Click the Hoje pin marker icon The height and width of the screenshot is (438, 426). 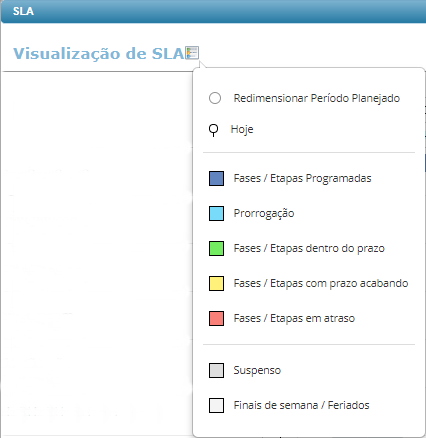coord(213,130)
